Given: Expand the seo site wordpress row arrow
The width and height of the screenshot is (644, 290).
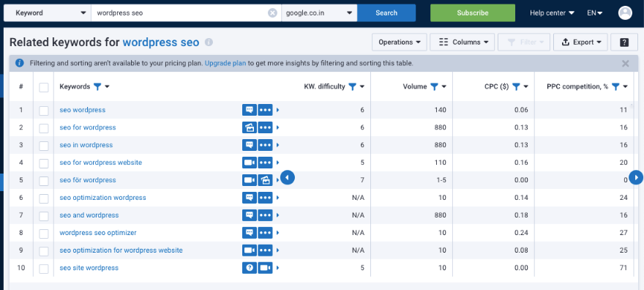Looking at the screenshot, I should [278, 268].
